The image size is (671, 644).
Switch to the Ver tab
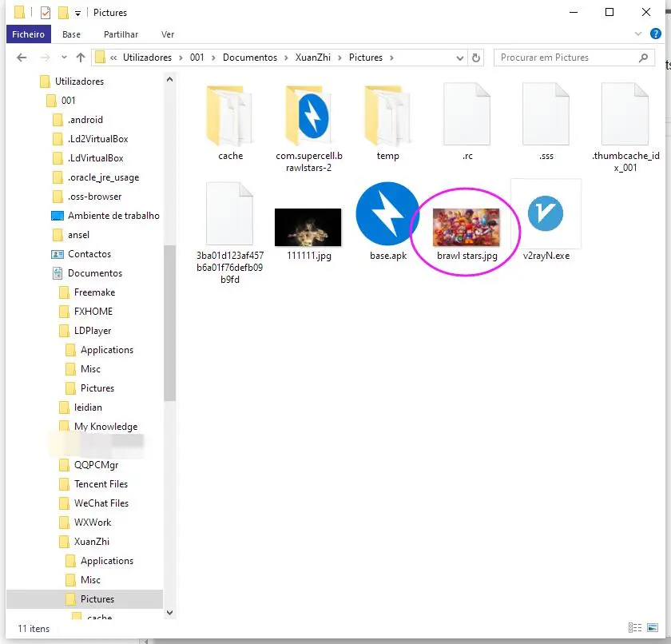pyautogui.click(x=168, y=34)
